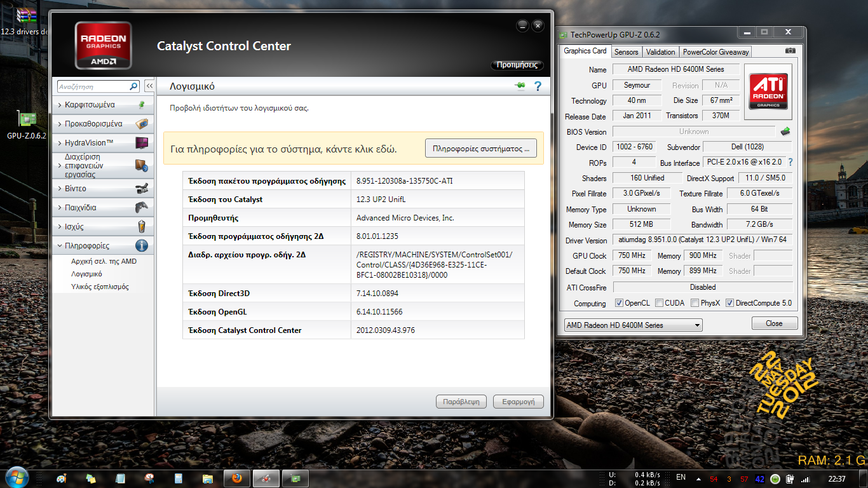Click the value 2012.0309.43.976
This screenshot has width=868, height=488.
coord(386,330)
